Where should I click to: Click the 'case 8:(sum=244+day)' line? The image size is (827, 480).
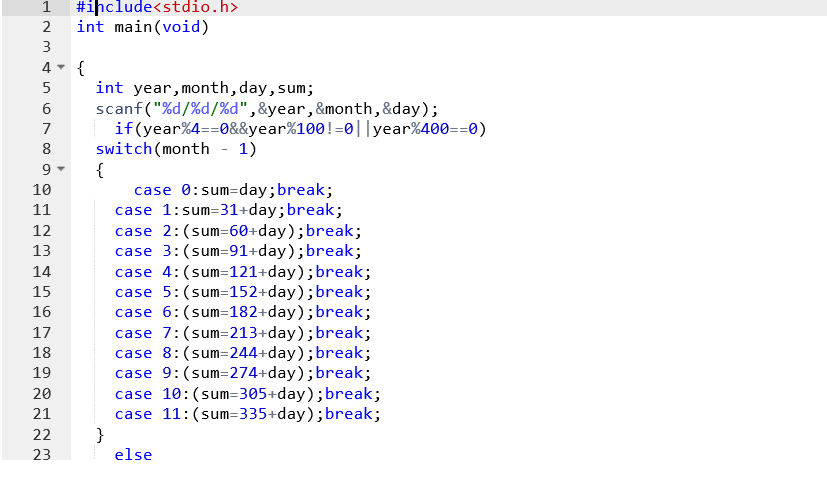pos(243,353)
